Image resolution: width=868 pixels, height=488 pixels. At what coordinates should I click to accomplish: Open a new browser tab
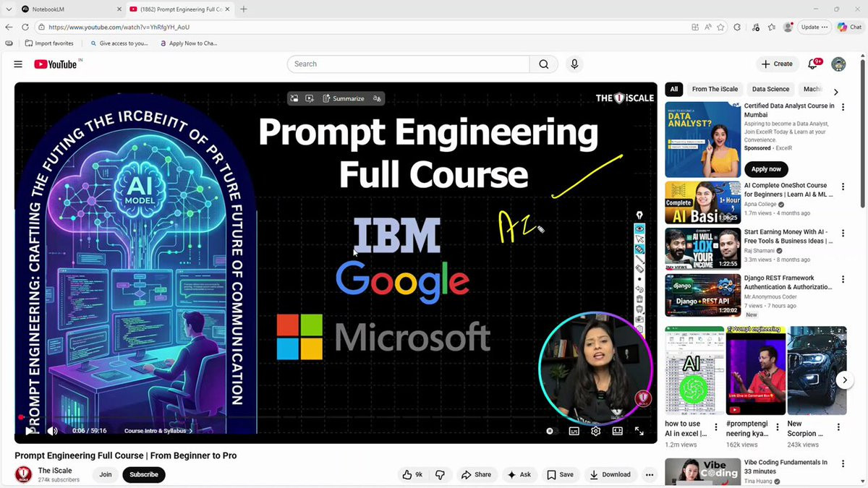(x=244, y=9)
